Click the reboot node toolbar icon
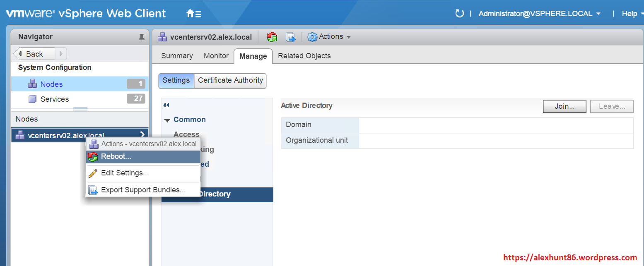 pyautogui.click(x=272, y=37)
